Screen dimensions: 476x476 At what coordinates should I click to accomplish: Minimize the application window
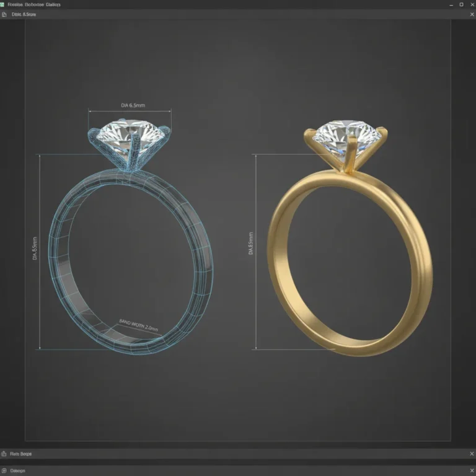pos(451,5)
